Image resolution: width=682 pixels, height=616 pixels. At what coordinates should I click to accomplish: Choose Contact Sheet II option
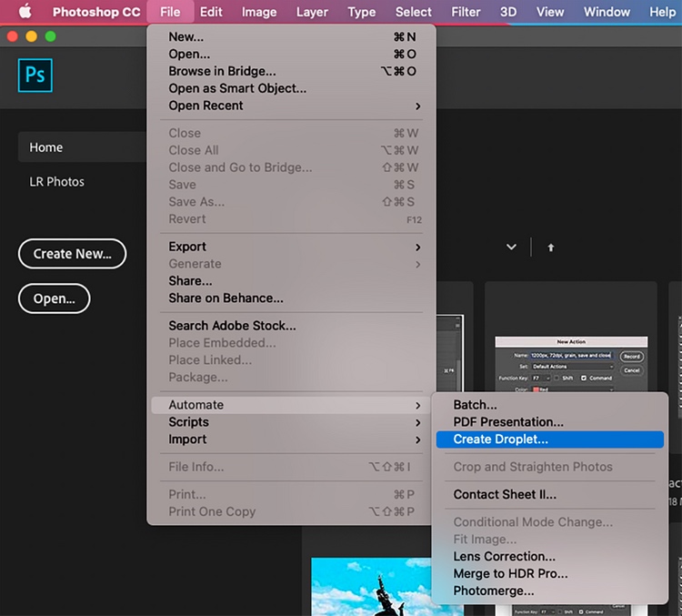pos(505,495)
